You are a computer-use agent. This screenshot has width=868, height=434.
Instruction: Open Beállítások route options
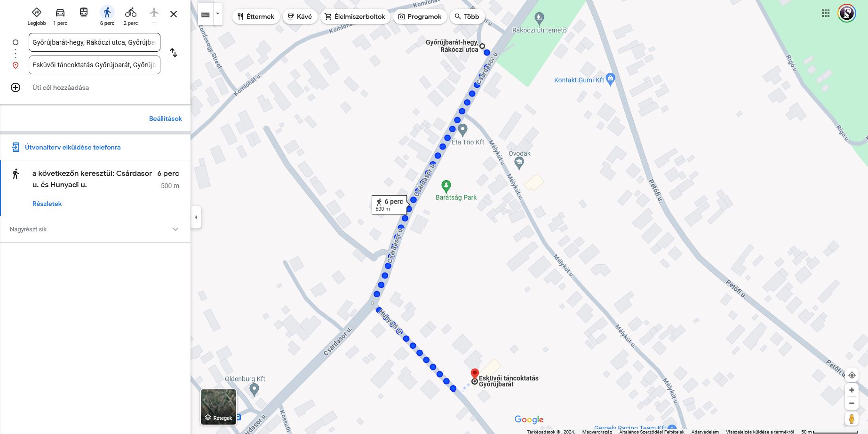[x=166, y=118]
